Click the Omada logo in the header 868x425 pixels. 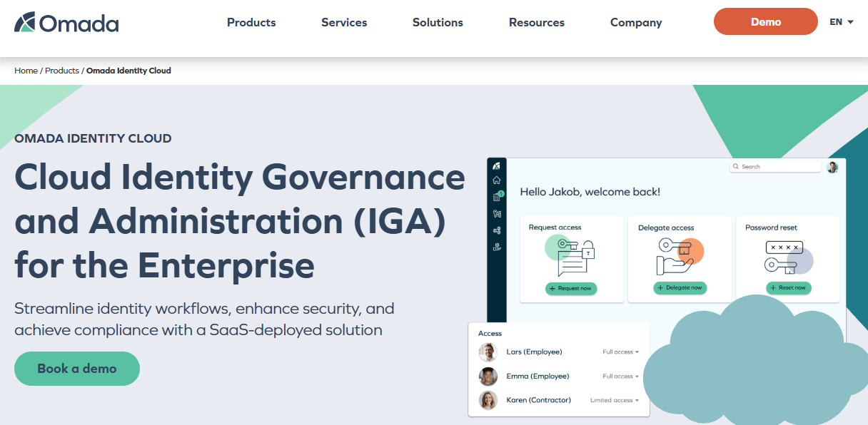[x=66, y=22]
